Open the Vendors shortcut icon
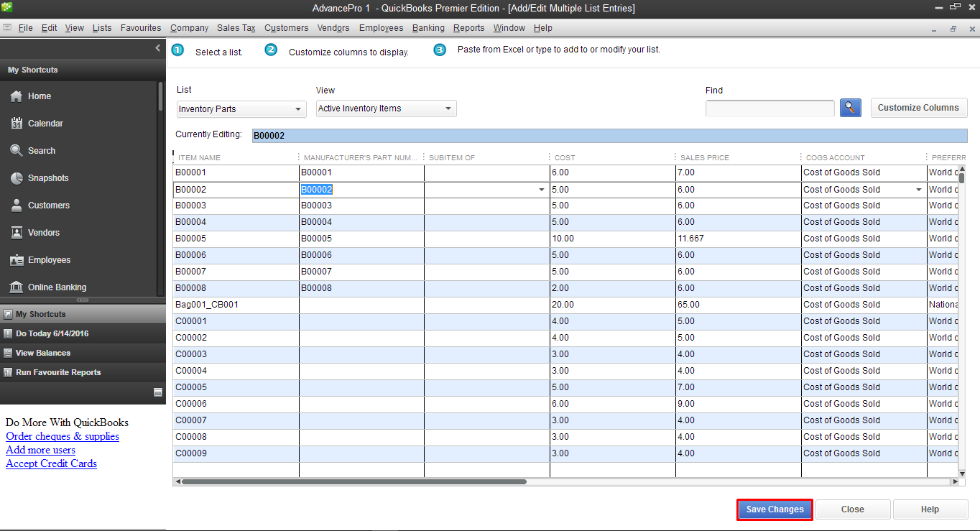980x531 pixels. tap(17, 233)
